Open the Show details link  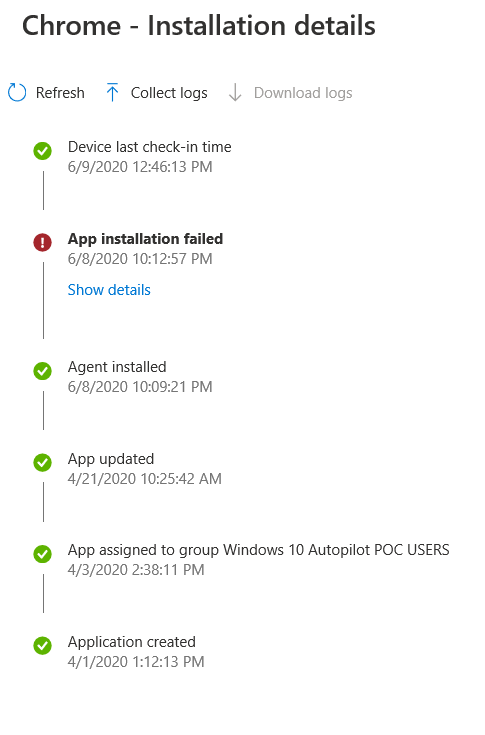(x=109, y=290)
